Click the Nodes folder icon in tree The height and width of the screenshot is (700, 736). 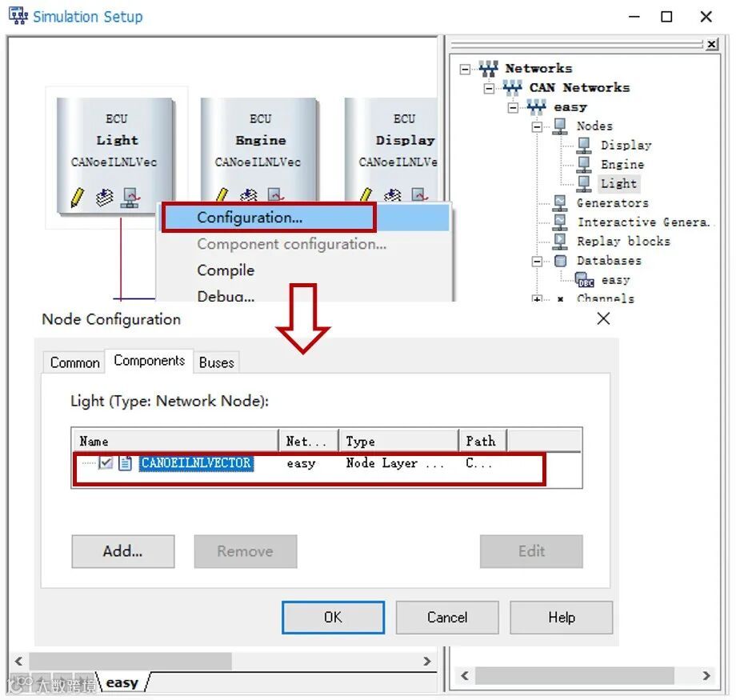(560, 126)
